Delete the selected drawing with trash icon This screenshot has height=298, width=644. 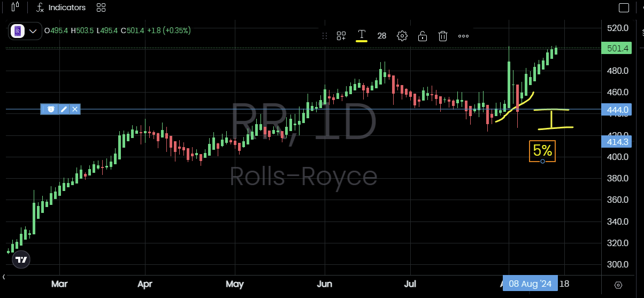coord(443,36)
